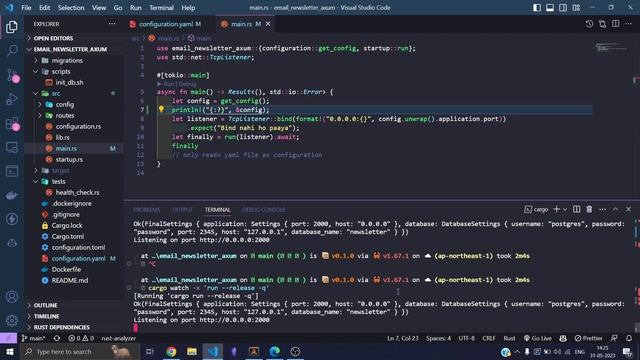Toggle the Panel layout button
640x360 pixels.
(x=550, y=8)
